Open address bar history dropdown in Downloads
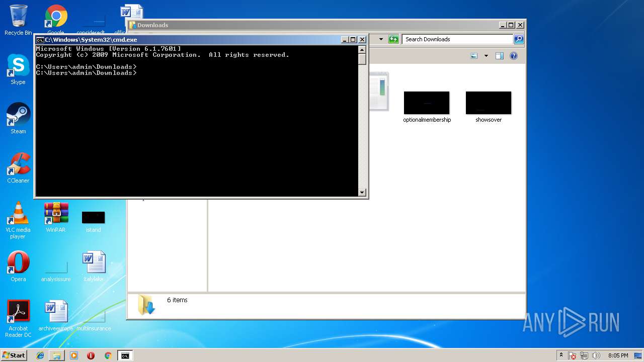The width and height of the screenshot is (644, 362). point(381,39)
